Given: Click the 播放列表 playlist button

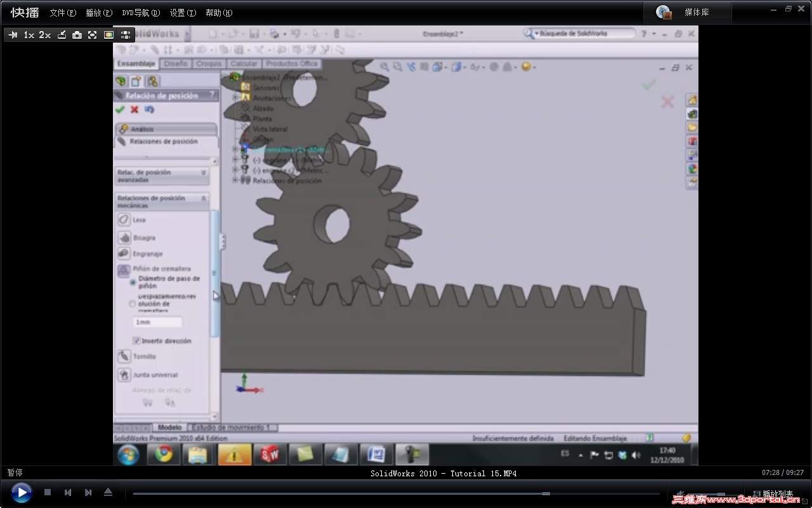Looking at the screenshot, I should [772, 493].
